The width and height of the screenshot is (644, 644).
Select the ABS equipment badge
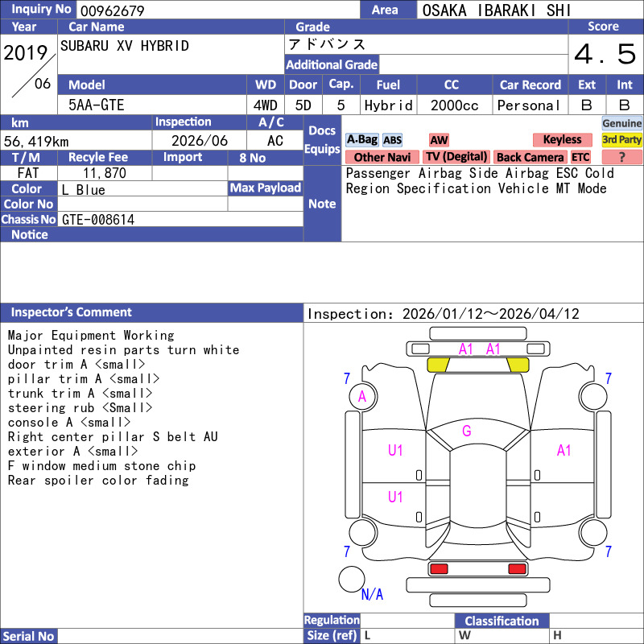coord(392,140)
